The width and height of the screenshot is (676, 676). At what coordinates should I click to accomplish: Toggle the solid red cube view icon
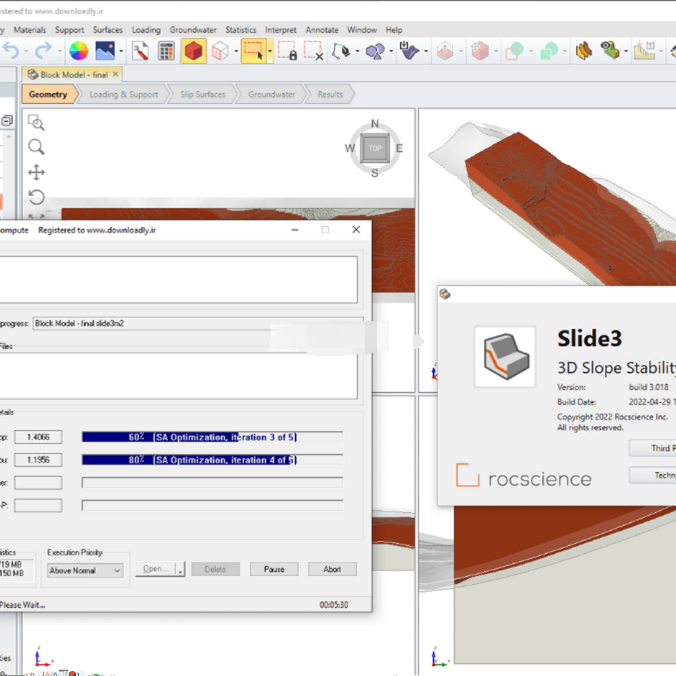pos(194,51)
